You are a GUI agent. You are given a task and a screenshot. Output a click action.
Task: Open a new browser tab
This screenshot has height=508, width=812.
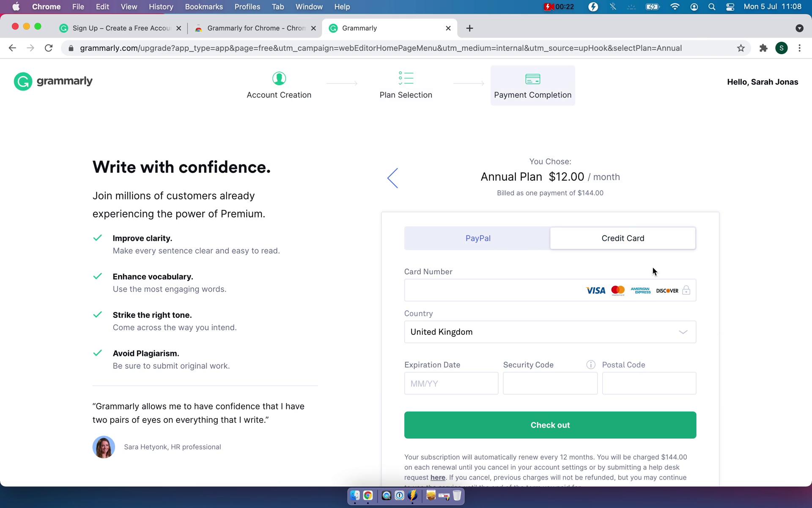[x=469, y=28]
